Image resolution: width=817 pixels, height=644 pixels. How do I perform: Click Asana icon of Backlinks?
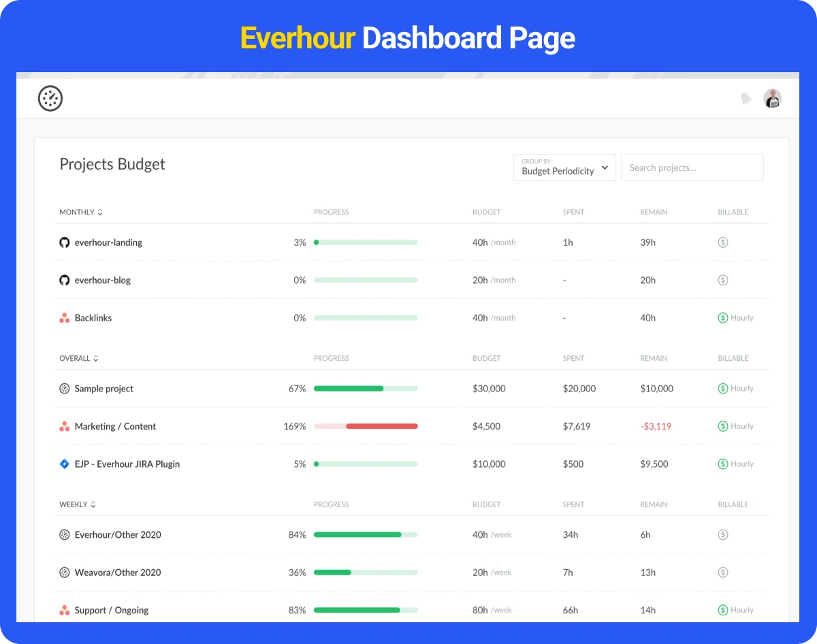[x=65, y=318]
